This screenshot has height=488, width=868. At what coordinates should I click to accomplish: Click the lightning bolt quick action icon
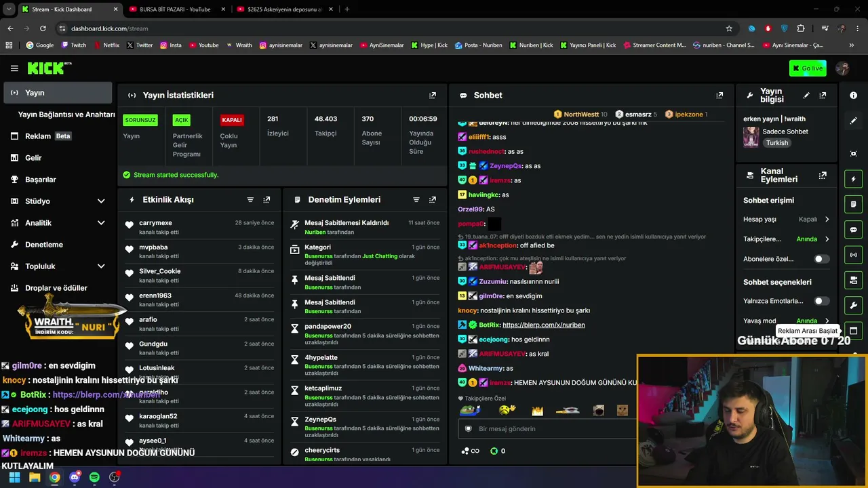point(854,179)
